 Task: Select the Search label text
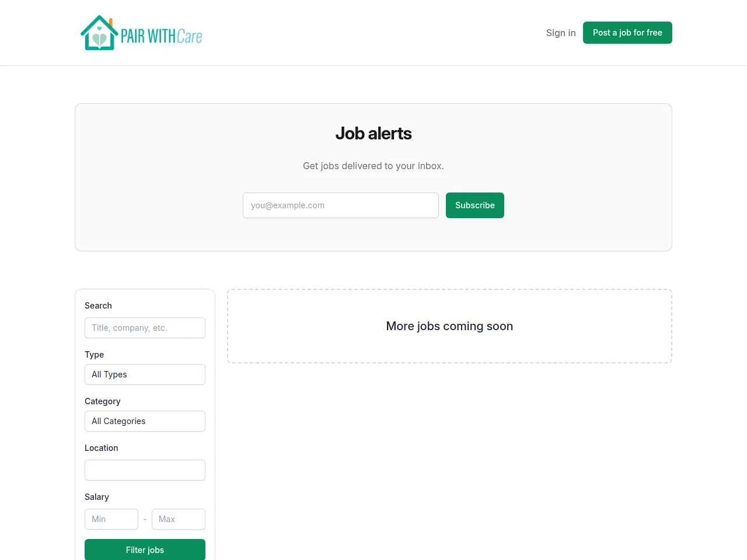pyautogui.click(x=98, y=306)
